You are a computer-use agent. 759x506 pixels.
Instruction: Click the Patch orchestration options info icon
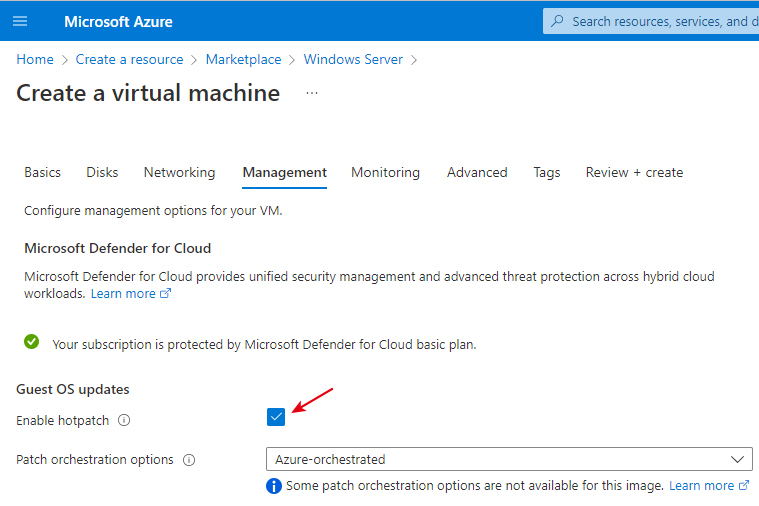click(189, 460)
